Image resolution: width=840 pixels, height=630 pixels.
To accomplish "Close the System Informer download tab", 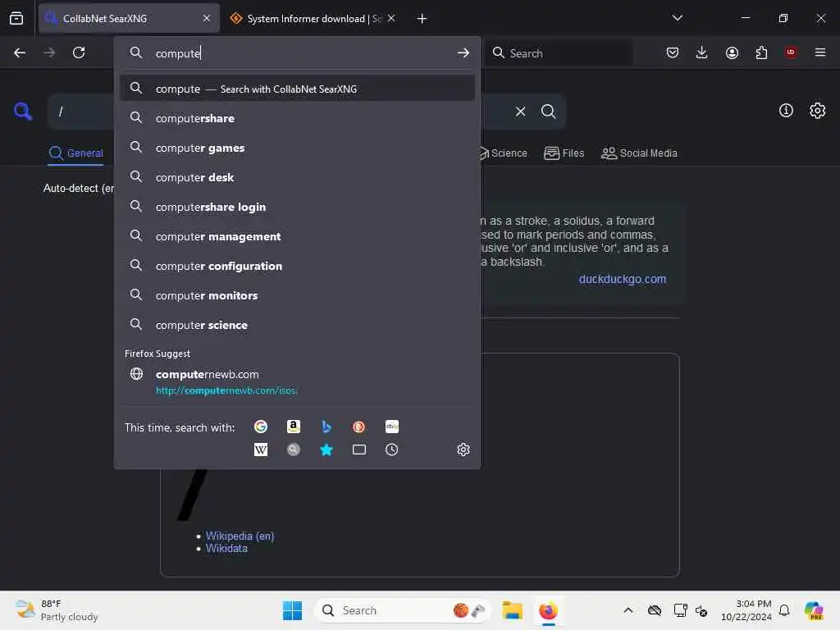I will pos(391,18).
